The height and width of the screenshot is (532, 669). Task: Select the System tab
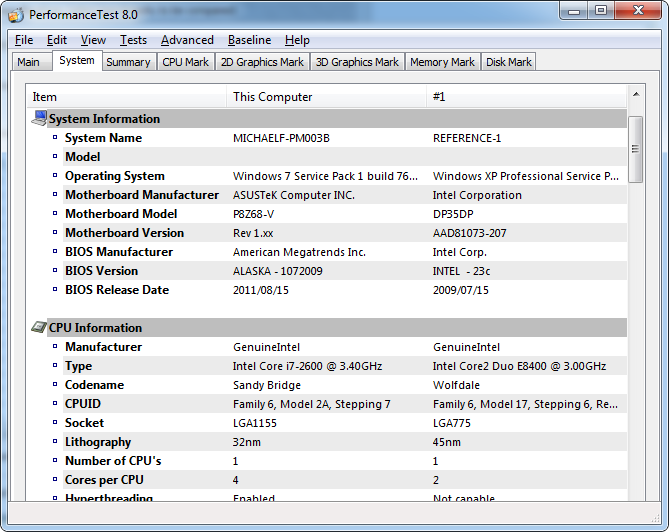coord(77,61)
